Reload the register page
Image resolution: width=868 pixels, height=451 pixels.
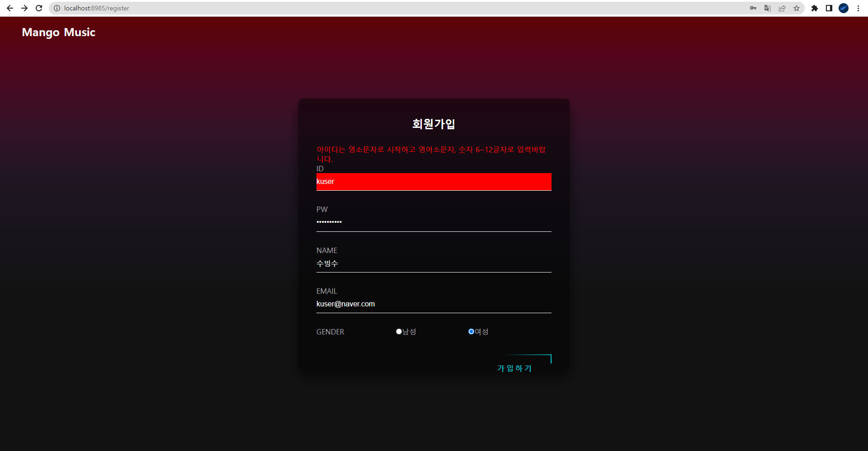38,8
